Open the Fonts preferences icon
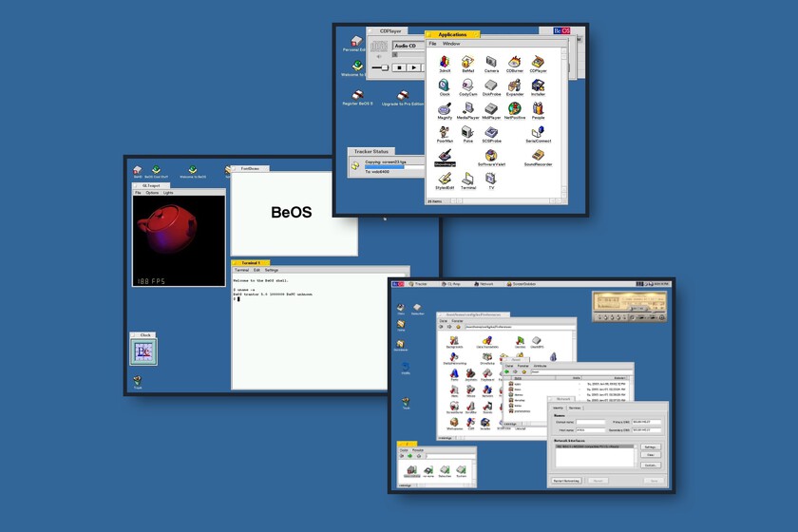 point(454,375)
